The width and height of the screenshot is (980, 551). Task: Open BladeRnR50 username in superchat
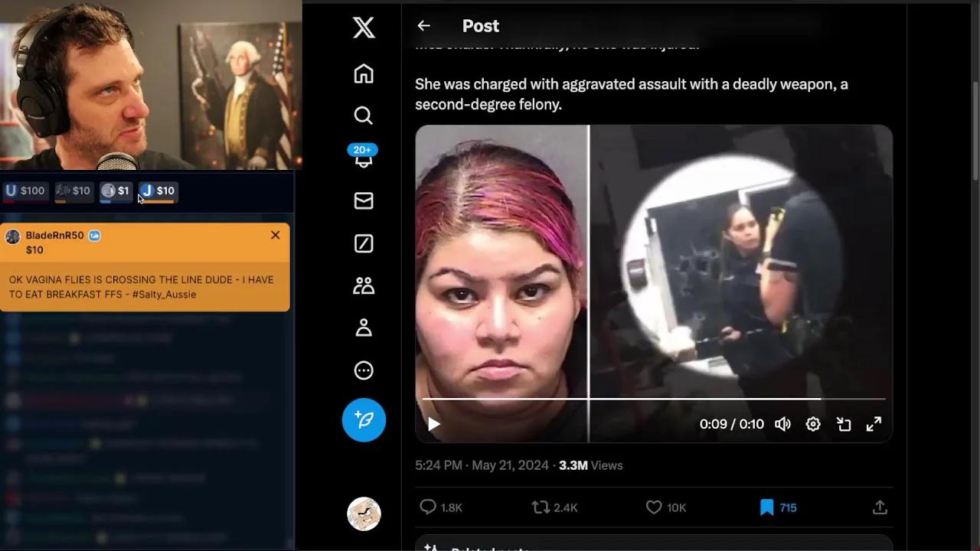55,236
